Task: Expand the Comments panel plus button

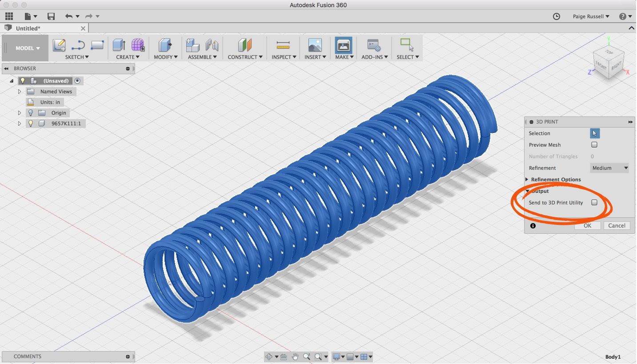Action: [128, 356]
